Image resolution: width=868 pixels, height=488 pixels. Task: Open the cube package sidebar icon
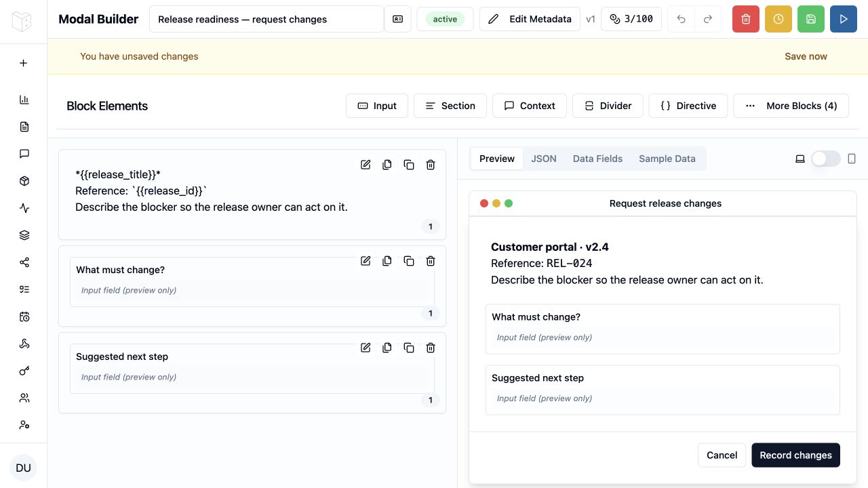24,181
